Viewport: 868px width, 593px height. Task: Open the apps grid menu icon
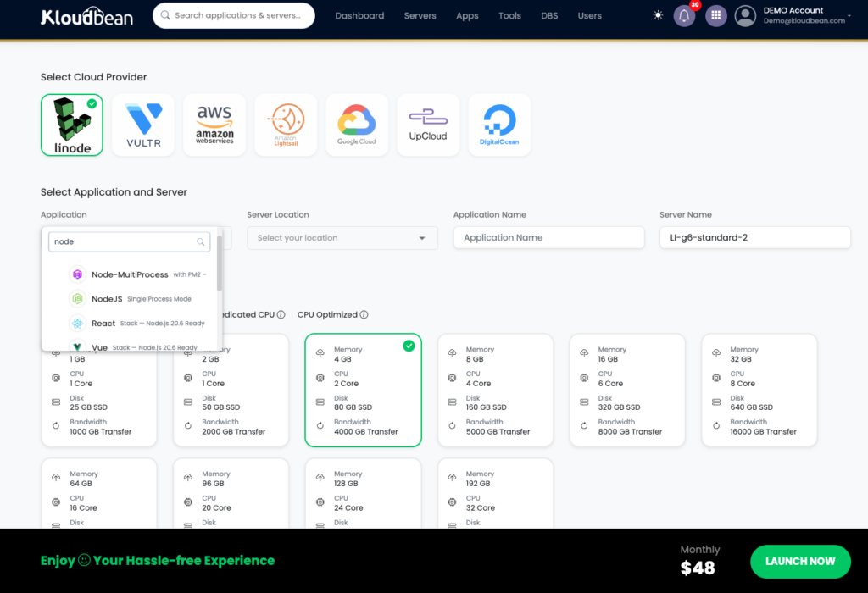click(715, 15)
